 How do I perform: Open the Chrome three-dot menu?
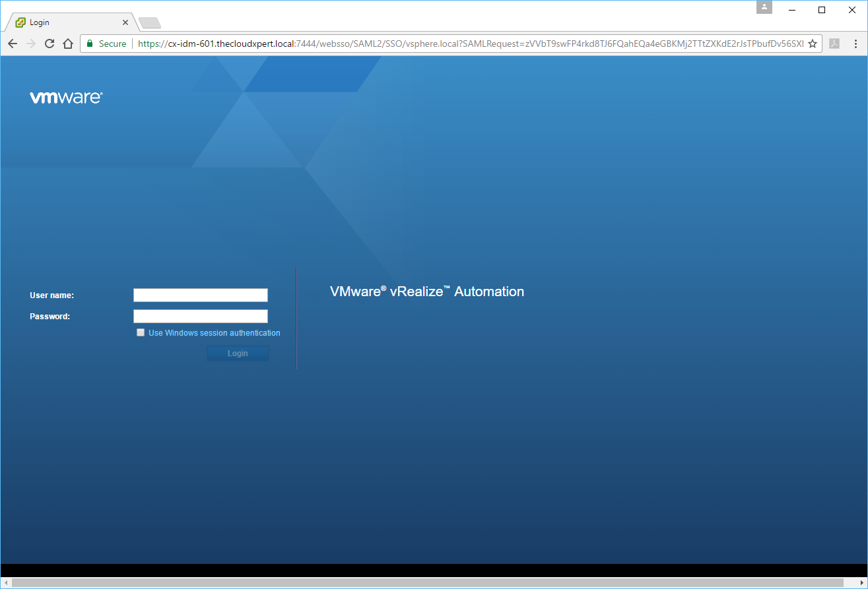(x=855, y=44)
